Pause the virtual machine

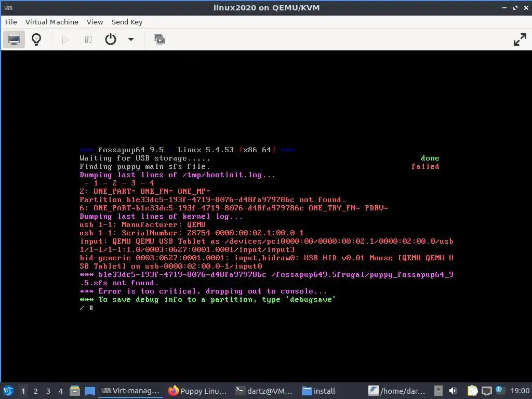pyautogui.click(x=88, y=39)
